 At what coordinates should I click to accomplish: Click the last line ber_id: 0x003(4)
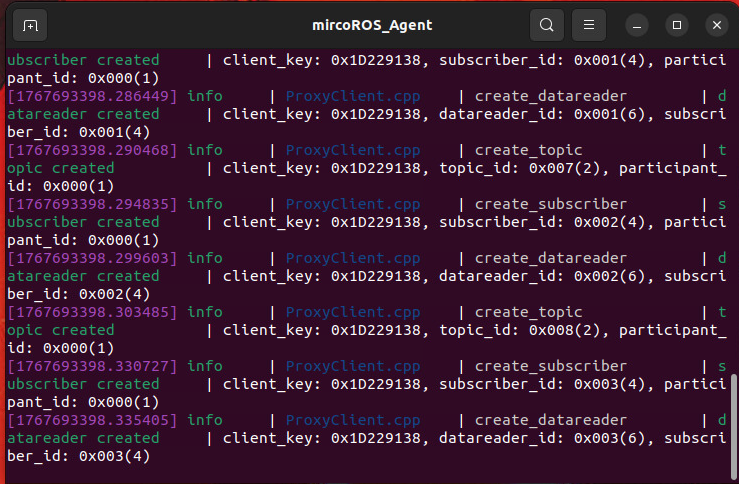coord(79,456)
